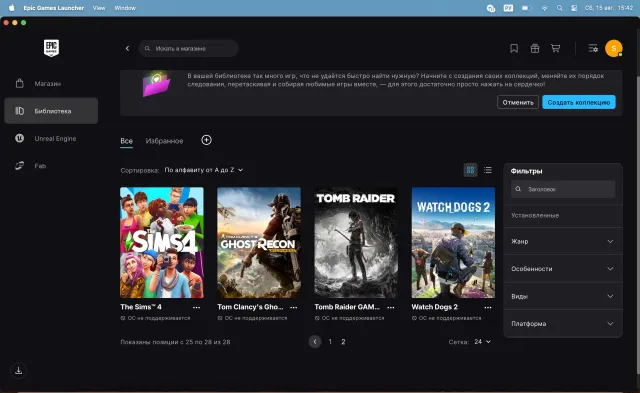
Task: Open the Сетка 24 grid size dropdown
Action: pos(482,342)
